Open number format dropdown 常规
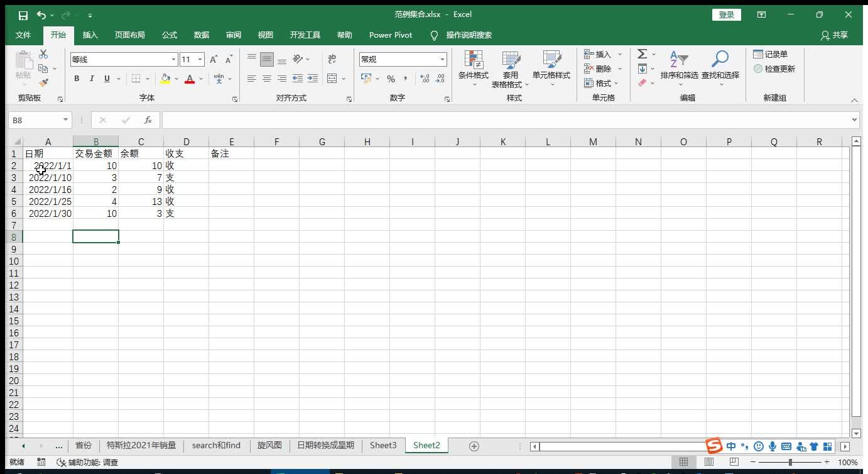The width and height of the screenshot is (868, 474). 442,60
